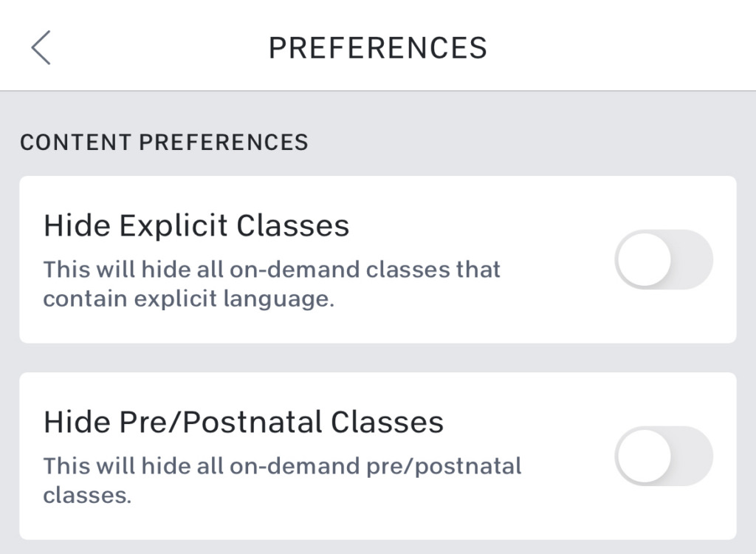
Task: Click the explicit language description text
Action: point(273,284)
